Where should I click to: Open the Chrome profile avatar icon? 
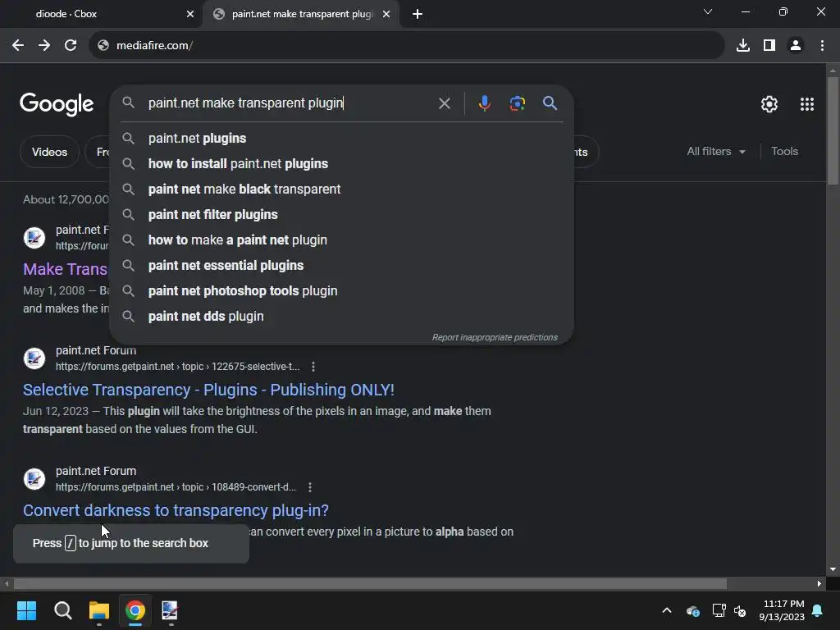(796, 46)
